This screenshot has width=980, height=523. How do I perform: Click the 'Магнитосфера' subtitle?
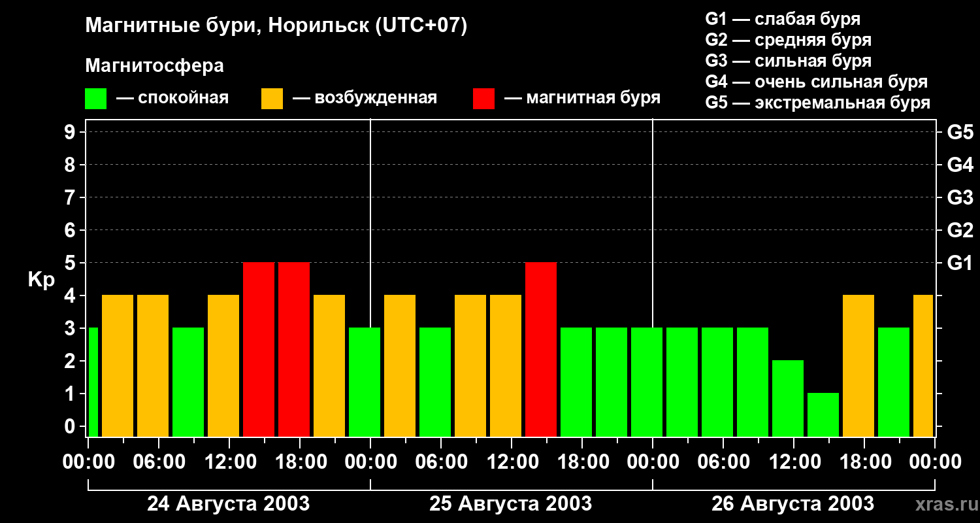(x=154, y=66)
